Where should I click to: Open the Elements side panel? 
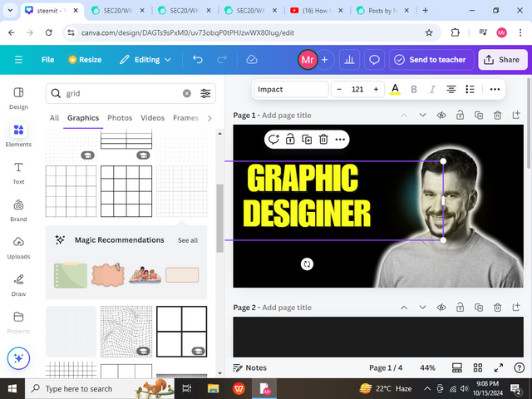pos(18,135)
